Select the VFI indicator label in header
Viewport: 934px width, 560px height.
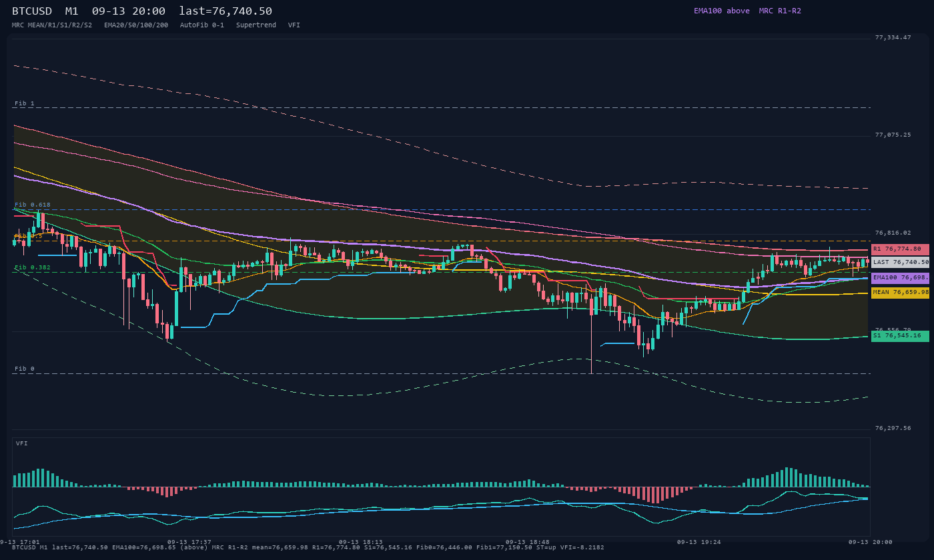point(294,25)
